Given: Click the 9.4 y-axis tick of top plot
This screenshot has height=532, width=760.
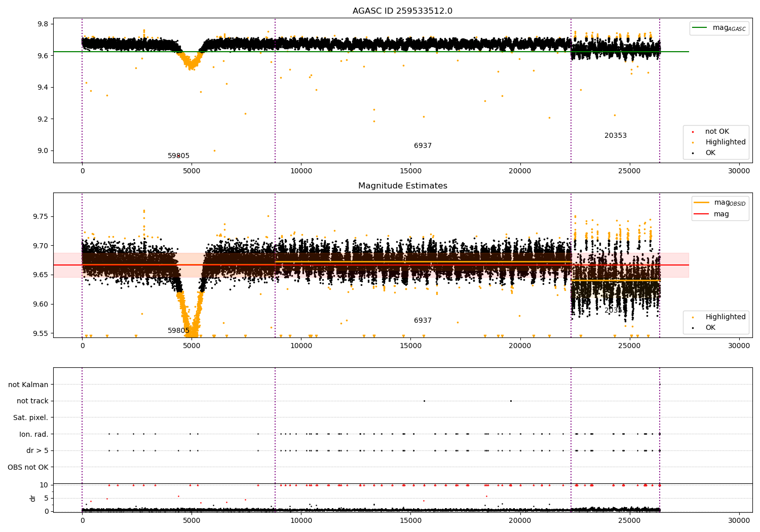Looking at the screenshot, I should [x=43, y=88].
